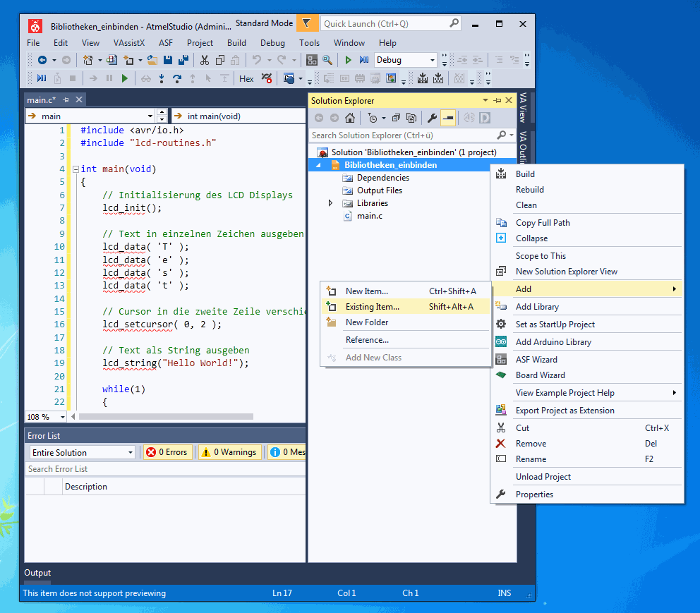This screenshot has height=613, width=700.
Task: Click the Save All toolbar icon
Action: (x=183, y=61)
